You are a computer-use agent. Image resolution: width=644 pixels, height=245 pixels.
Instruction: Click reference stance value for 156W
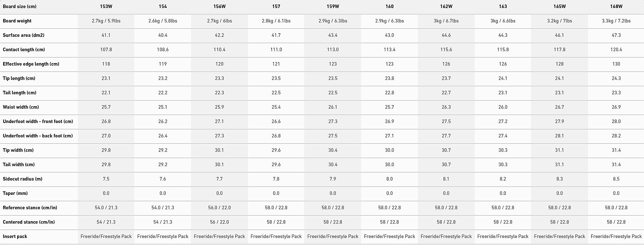(219, 207)
